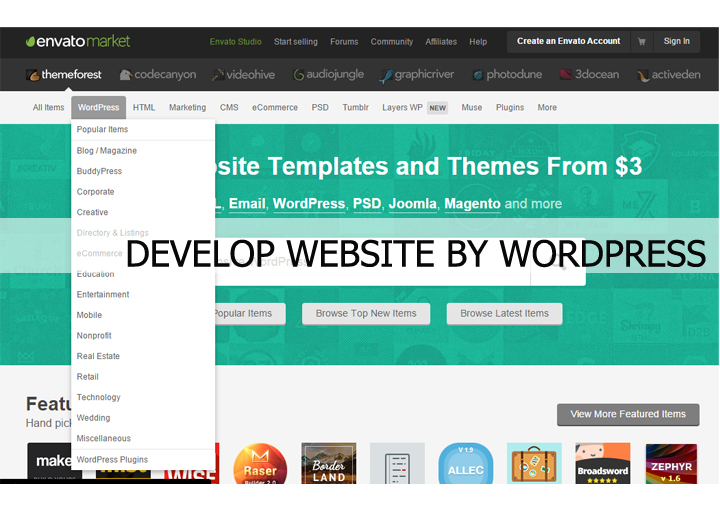Open the Plugins category menu

(510, 107)
